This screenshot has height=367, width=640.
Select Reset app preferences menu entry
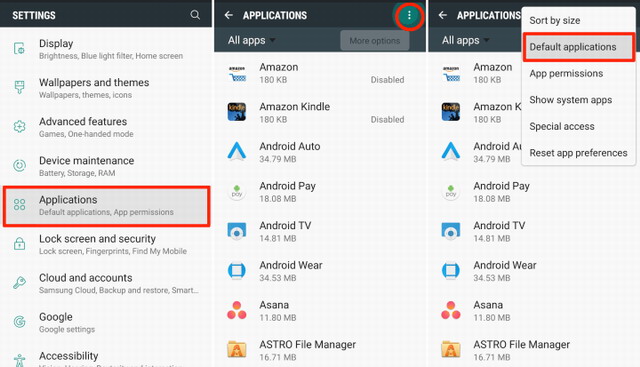tap(578, 153)
